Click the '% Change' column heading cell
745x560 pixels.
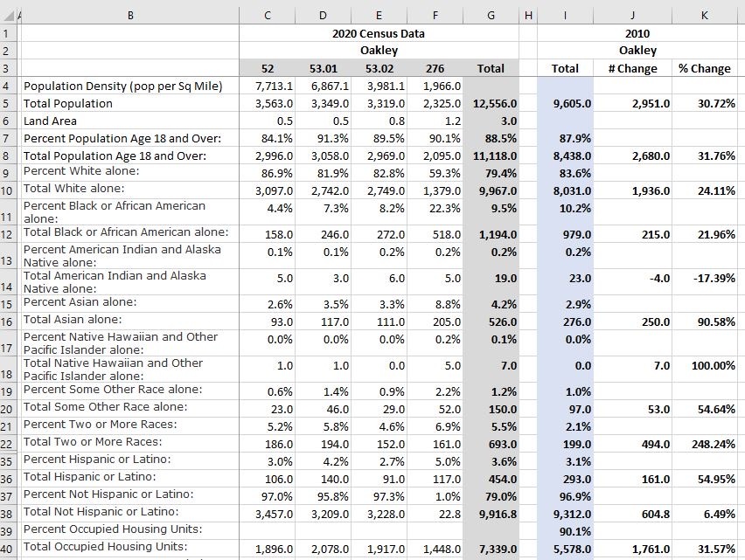[x=705, y=68]
